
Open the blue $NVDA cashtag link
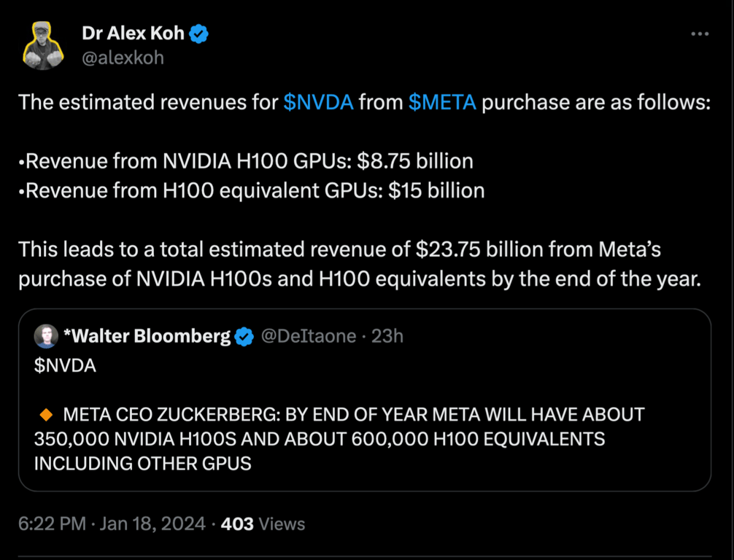point(318,102)
